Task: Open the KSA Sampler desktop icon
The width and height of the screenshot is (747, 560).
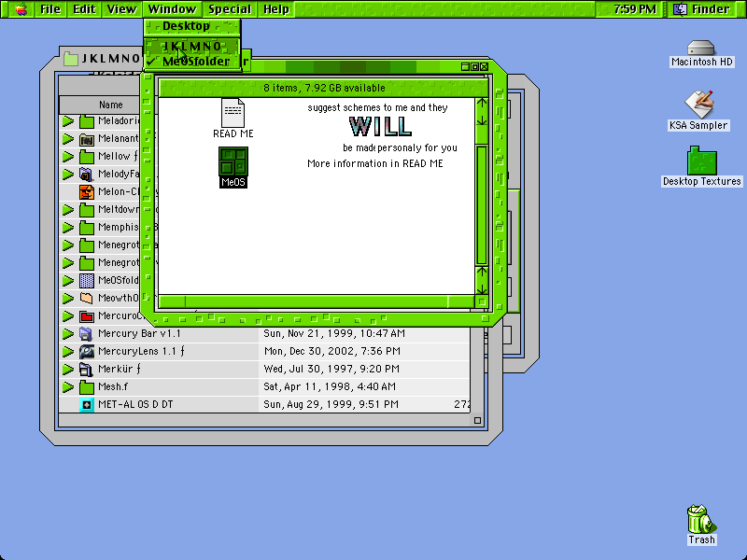Action: (698, 105)
